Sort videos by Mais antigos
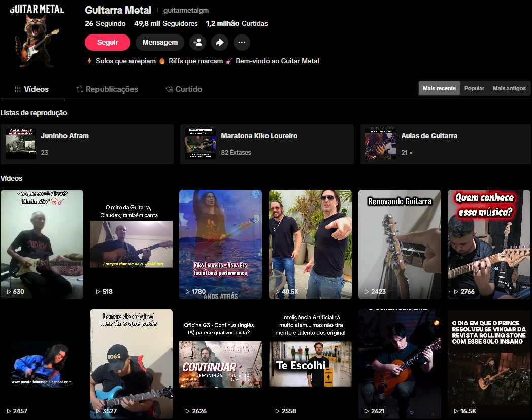The image size is (532, 420). (x=509, y=88)
